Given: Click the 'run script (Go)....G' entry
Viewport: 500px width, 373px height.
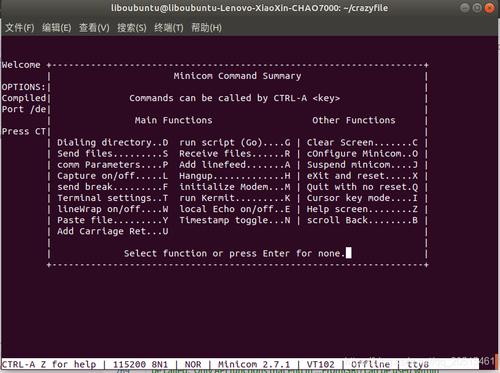Looking at the screenshot, I should pyautogui.click(x=235, y=142).
